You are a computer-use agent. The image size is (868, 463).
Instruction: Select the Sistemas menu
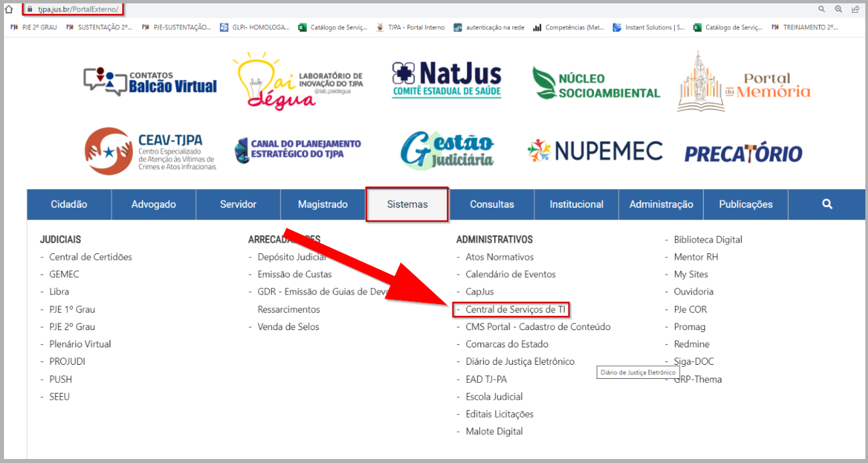408,204
